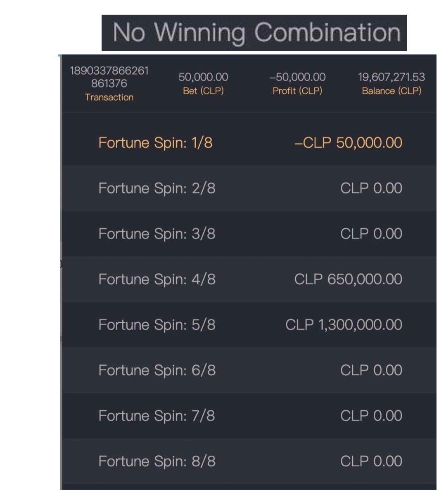Screen dimensions: 446x504
Task: Choose the Fortune Spin: 6/8 entry
Action: pyautogui.click(x=157, y=370)
